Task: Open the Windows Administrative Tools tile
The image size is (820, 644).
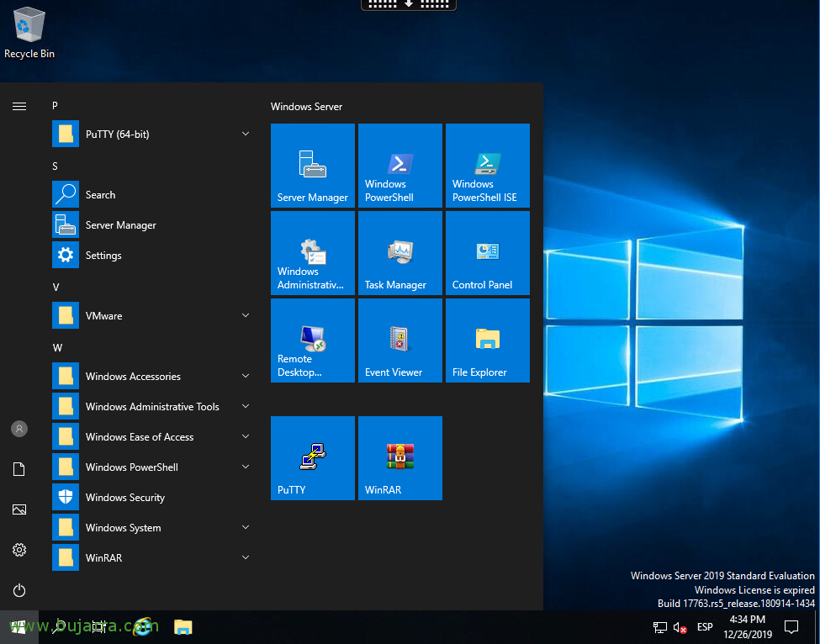Action: tap(313, 253)
